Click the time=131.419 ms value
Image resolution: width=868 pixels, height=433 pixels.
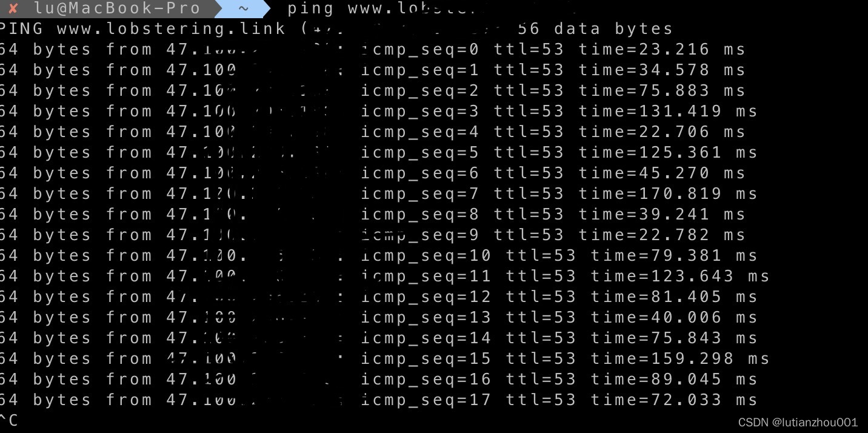(x=668, y=112)
